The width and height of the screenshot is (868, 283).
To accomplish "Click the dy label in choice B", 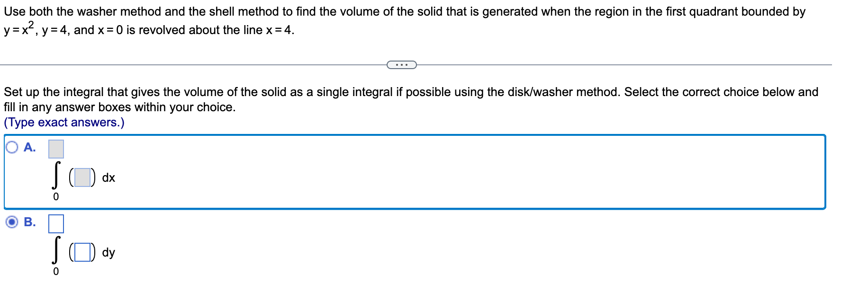I will [108, 253].
